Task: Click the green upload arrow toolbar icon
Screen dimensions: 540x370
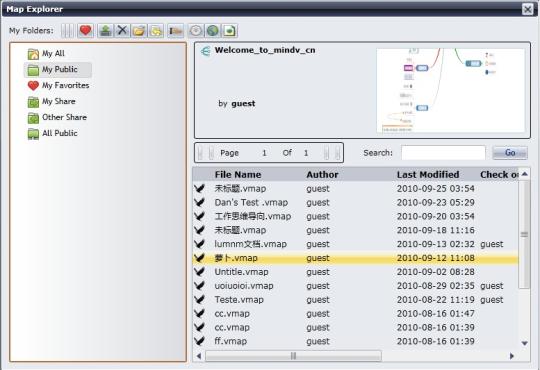Action: (x=105, y=31)
